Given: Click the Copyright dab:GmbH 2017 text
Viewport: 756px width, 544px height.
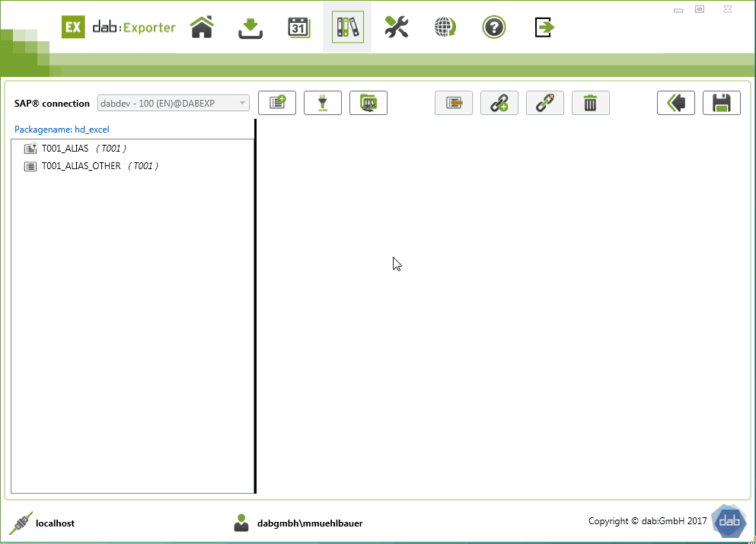Looking at the screenshot, I should (648, 521).
